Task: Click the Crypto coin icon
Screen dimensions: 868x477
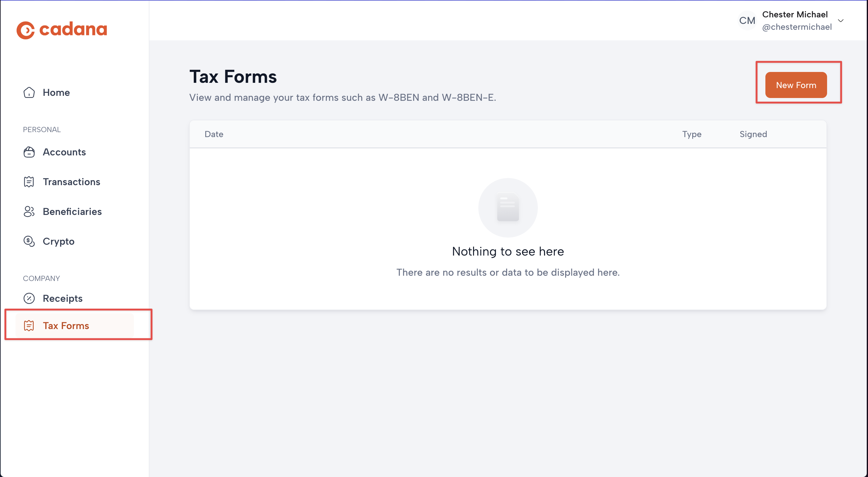Action: pos(29,241)
